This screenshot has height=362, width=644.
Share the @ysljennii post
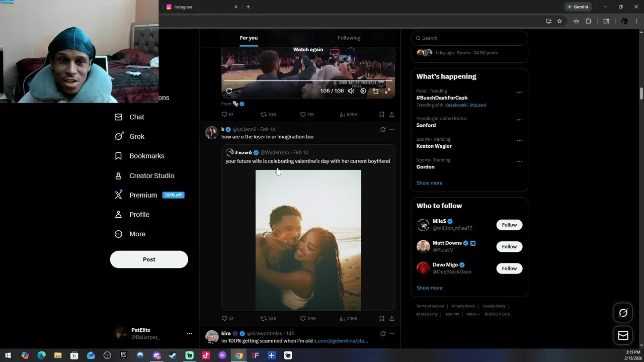392,318
